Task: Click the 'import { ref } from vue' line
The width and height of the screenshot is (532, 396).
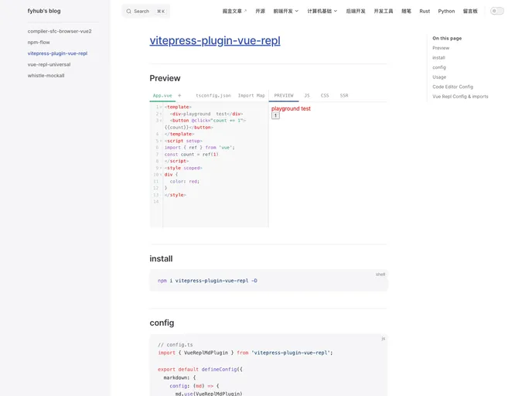Action: (199, 148)
